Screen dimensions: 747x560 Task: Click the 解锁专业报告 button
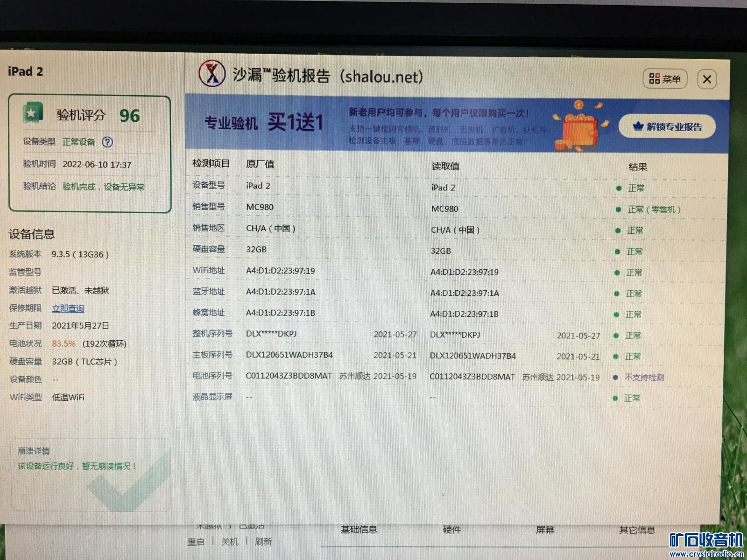[667, 126]
